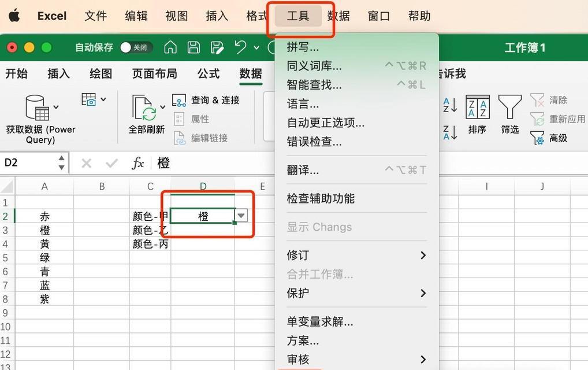Sort ascending with the A-Z icon
Viewport: 588px width, 370px height.
click(450, 105)
